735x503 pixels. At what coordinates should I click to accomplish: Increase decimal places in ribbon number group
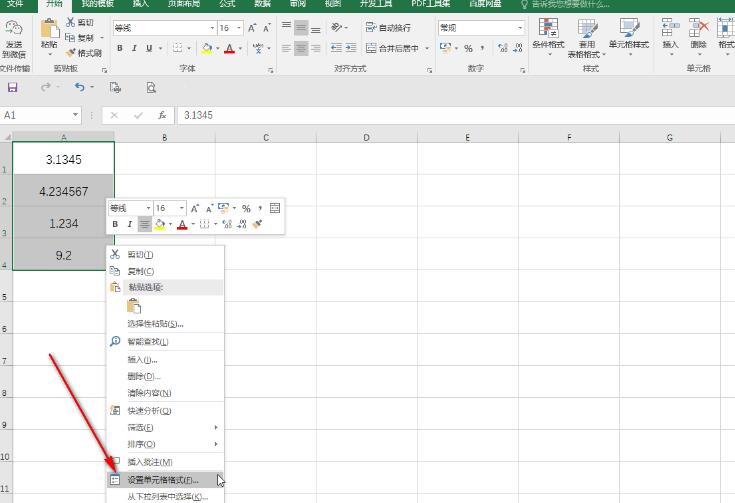point(502,48)
